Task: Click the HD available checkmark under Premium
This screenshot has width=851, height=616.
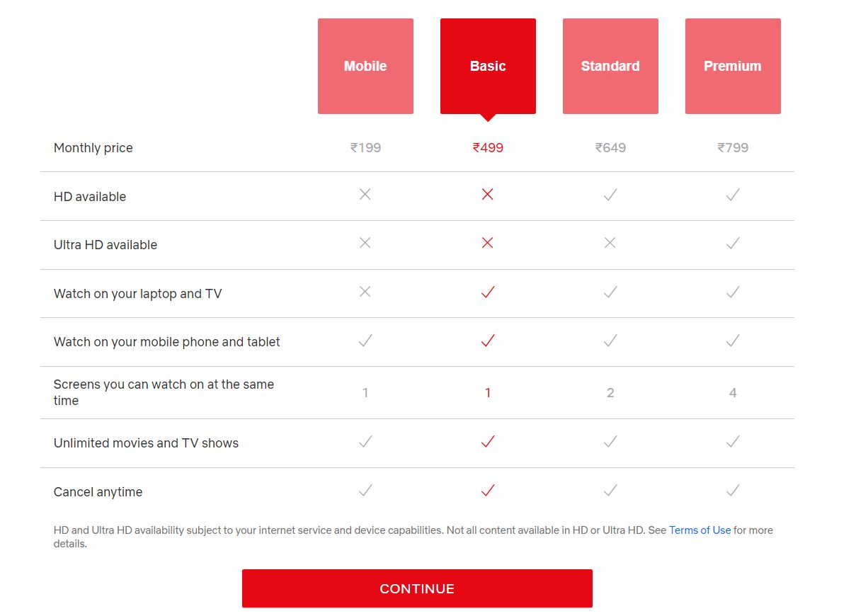Action: (x=733, y=194)
